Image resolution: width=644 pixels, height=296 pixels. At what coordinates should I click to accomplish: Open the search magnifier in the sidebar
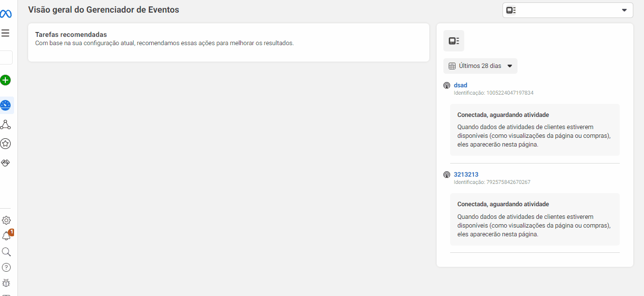[6, 251]
